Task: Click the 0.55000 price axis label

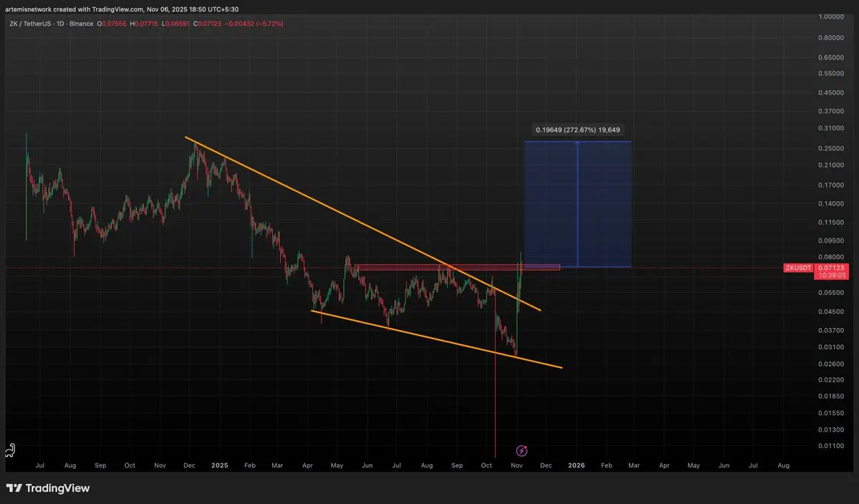Action: coord(831,73)
